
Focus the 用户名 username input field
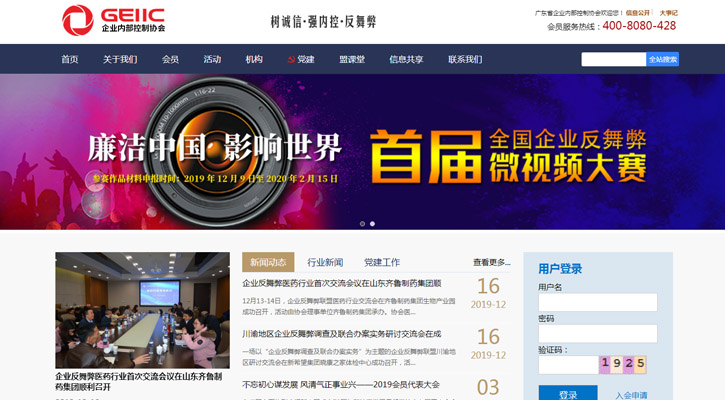(597, 302)
